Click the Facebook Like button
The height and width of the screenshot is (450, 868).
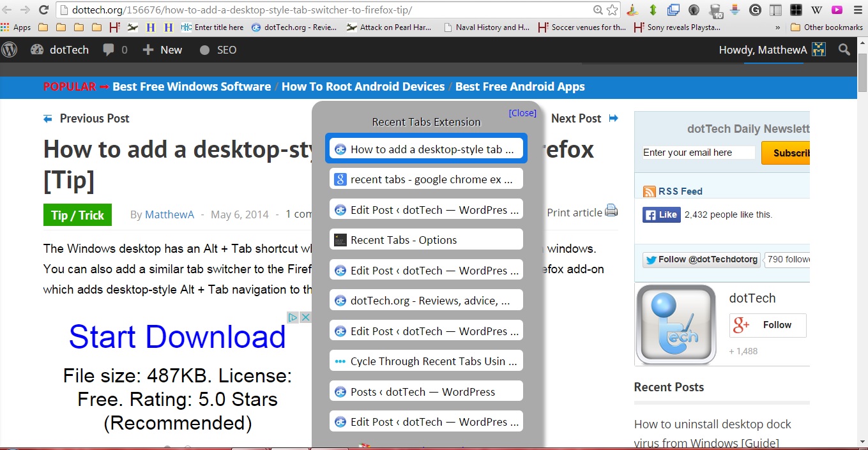tap(661, 214)
